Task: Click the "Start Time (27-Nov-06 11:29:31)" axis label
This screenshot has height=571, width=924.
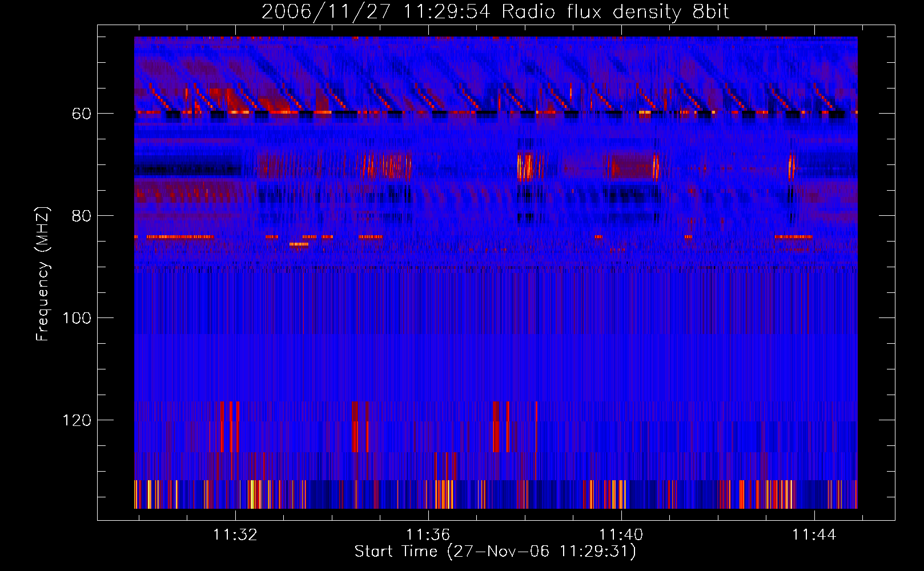Action: 495,552
